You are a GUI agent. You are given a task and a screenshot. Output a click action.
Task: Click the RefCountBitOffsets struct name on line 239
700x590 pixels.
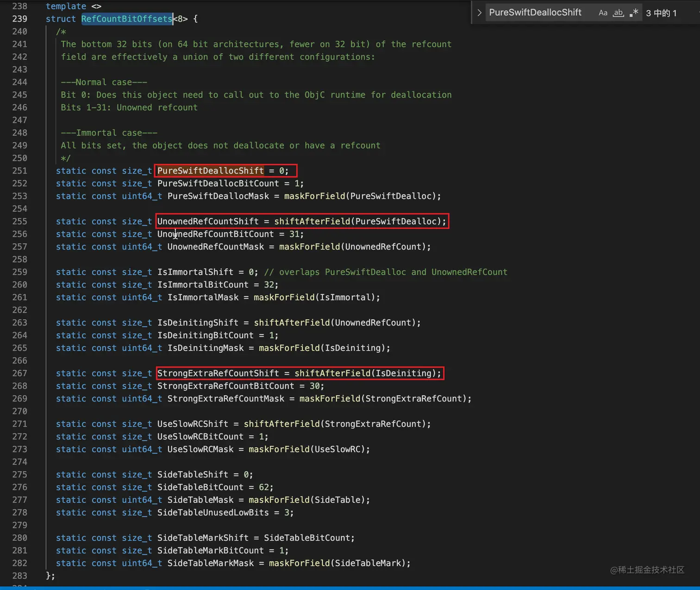pyautogui.click(x=127, y=19)
